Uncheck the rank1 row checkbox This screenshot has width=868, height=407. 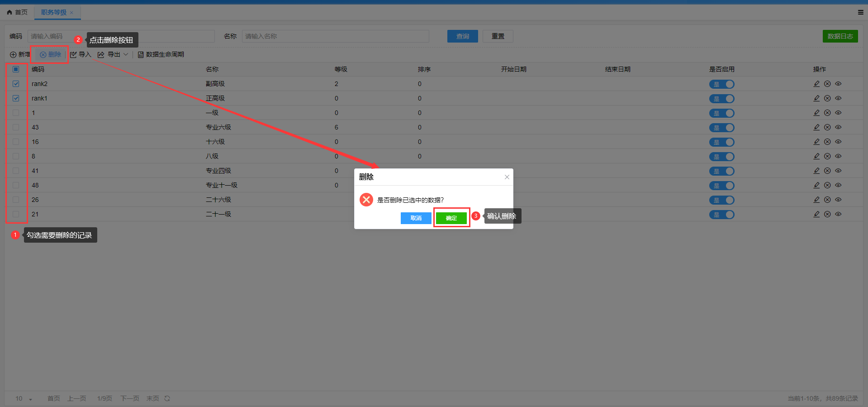pos(16,98)
